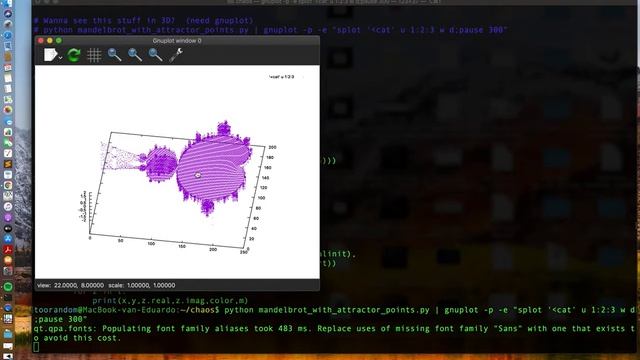Click the magnifier icon right after the grid icon
This screenshot has height=360, width=640.
pos(114,55)
